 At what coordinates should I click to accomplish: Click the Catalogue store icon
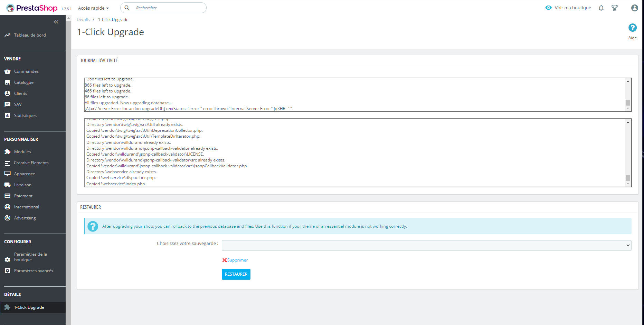point(7,82)
